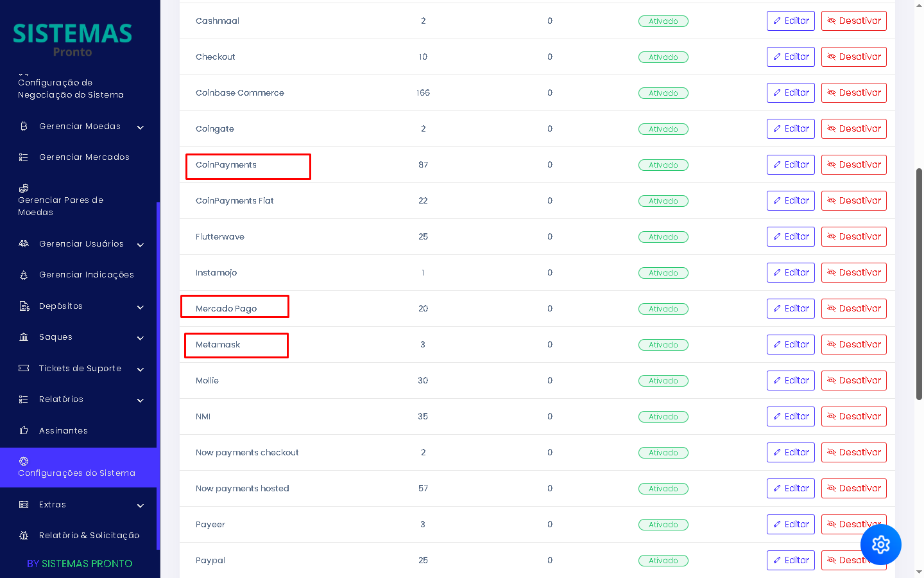924x578 pixels.
Task: Deactivate the Mercado Pago gateway
Action: coord(853,309)
